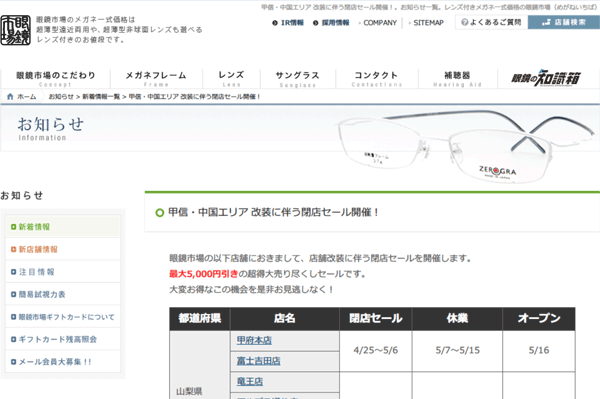600x399 pixels.
Task: Click the 竜王店 store link
Action: [x=249, y=381]
